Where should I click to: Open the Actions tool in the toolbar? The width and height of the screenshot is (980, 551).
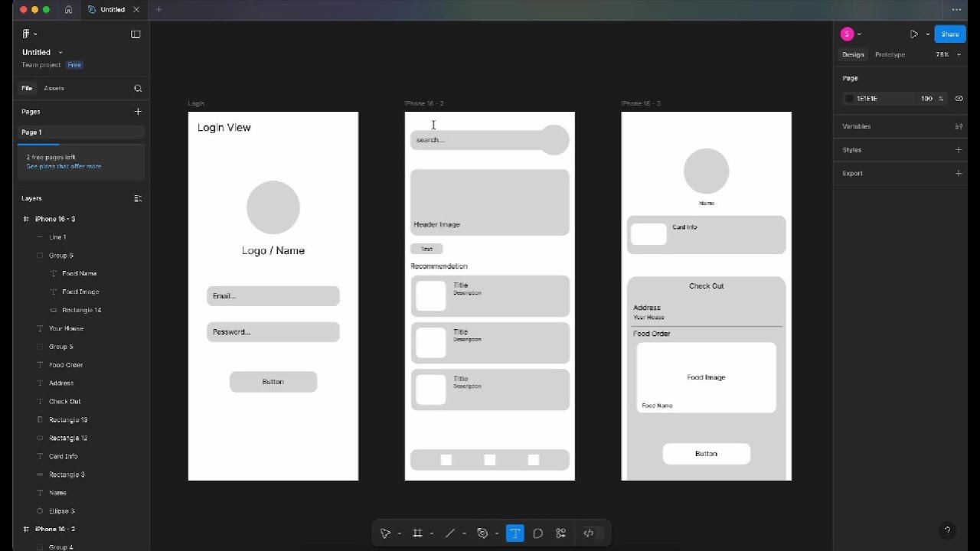561,533
